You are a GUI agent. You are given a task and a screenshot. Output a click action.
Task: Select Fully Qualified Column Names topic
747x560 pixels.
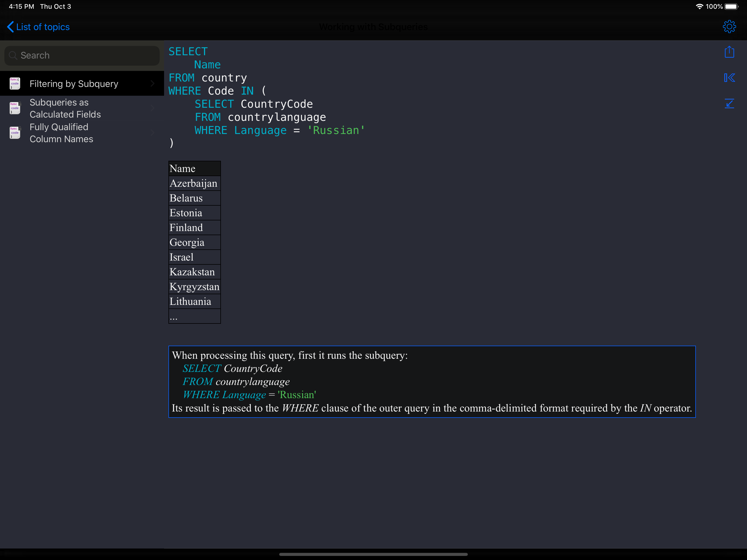pos(62,133)
